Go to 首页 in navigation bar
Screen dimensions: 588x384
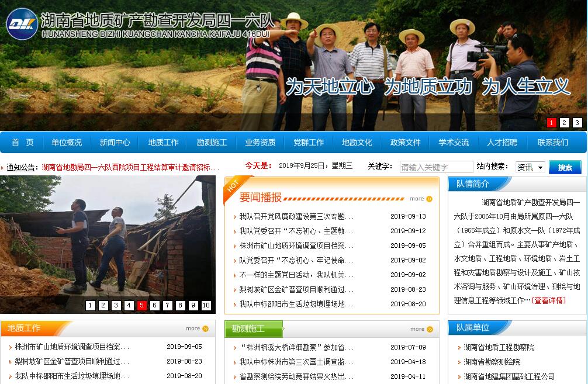23,143
